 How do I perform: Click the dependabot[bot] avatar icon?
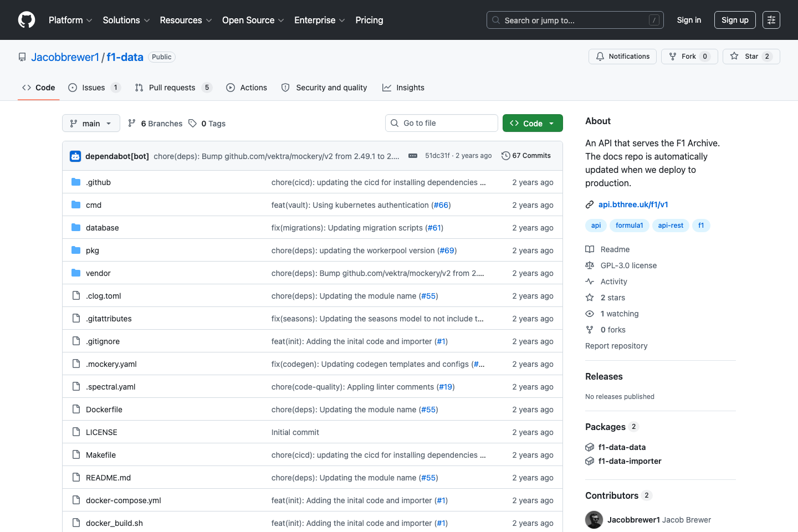click(x=75, y=156)
